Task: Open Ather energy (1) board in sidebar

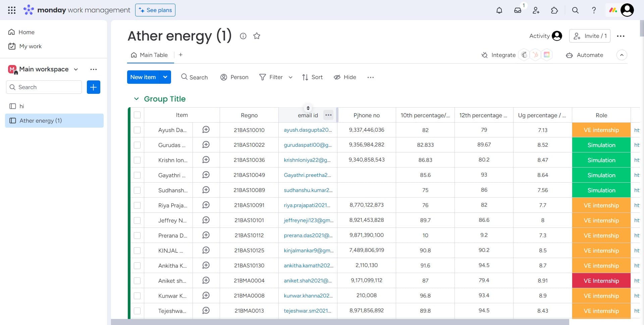Action: point(41,121)
